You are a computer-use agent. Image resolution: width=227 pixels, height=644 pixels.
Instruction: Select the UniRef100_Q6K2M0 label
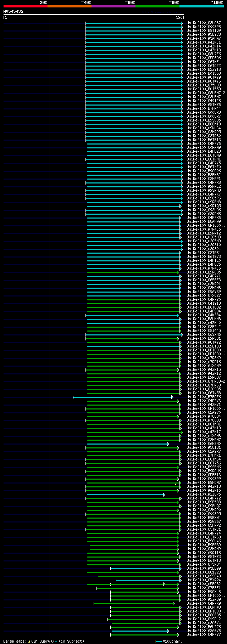204,444
